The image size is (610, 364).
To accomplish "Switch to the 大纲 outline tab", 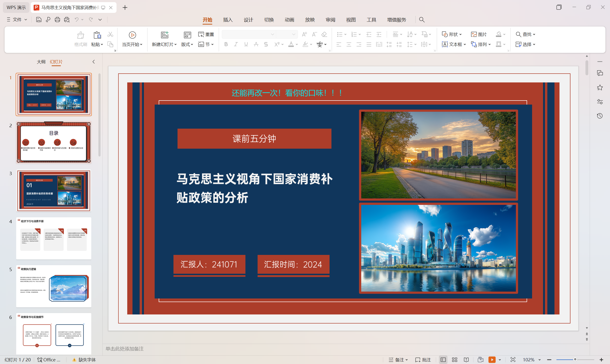I will tap(41, 62).
